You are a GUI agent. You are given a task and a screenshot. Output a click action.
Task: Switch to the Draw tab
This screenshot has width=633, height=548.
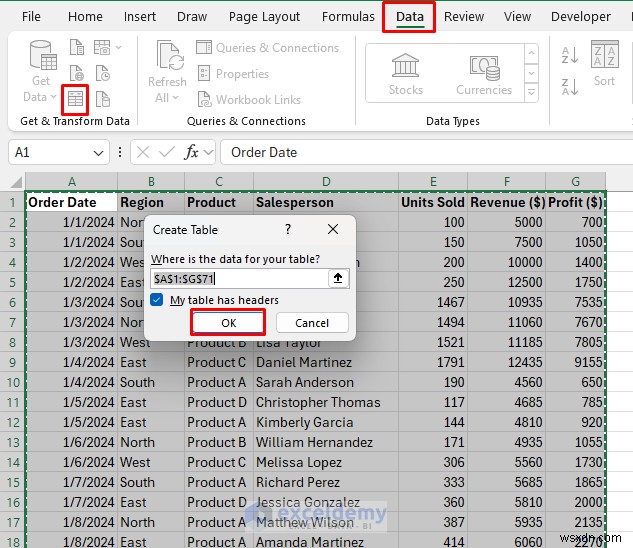(x=192, y=17)
